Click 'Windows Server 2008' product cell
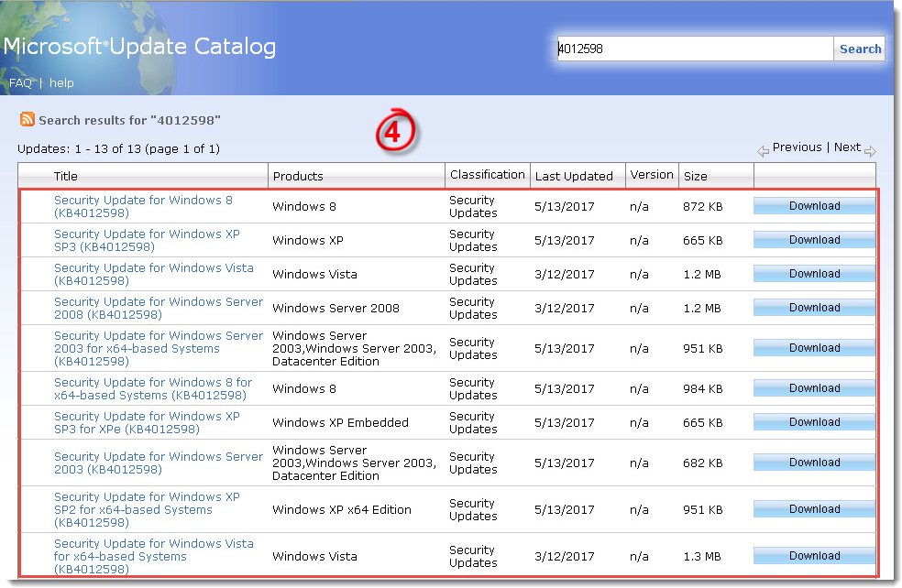Image resolution: width=902 pixels, height=588 pixels. [335, 308]
